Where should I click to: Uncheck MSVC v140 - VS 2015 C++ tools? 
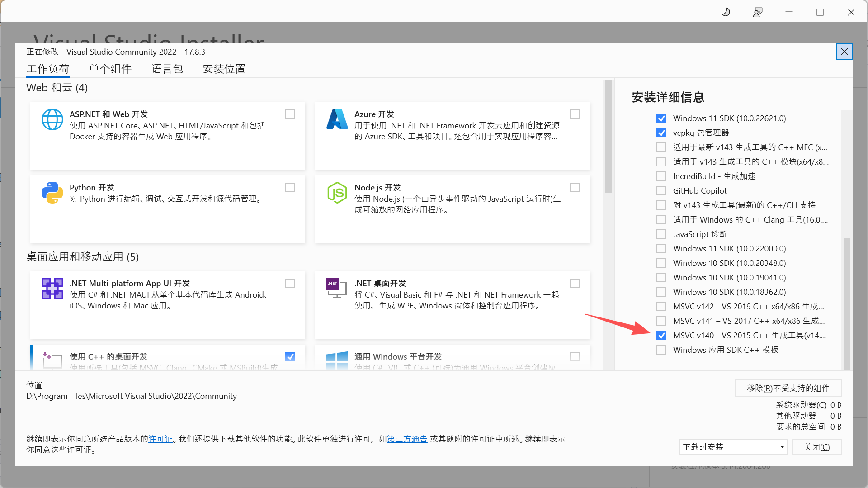(661, 336)
